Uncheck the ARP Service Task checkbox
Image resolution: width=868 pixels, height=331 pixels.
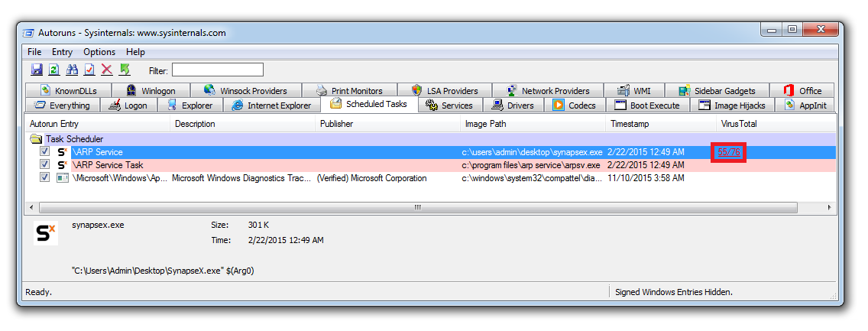click(45, 165)
